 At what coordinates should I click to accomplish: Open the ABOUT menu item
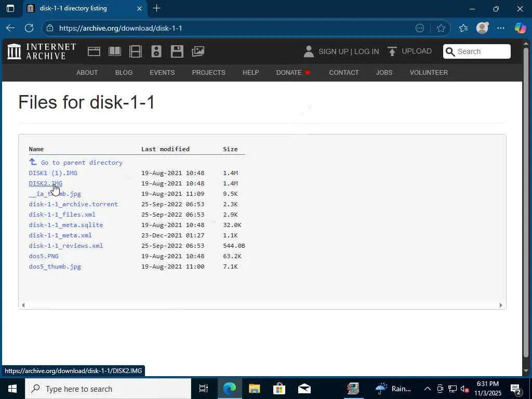(x=87, y=73)
